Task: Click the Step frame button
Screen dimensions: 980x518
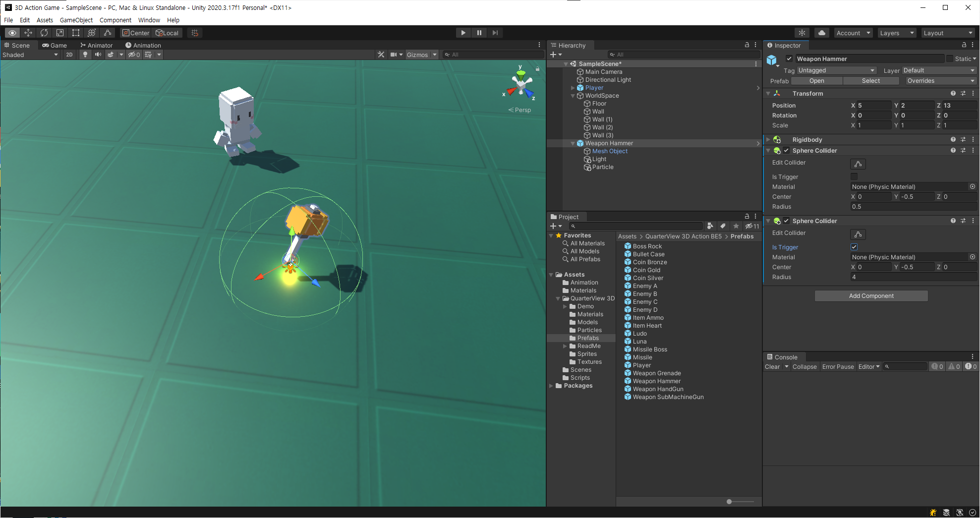Action: coord(495,33)
